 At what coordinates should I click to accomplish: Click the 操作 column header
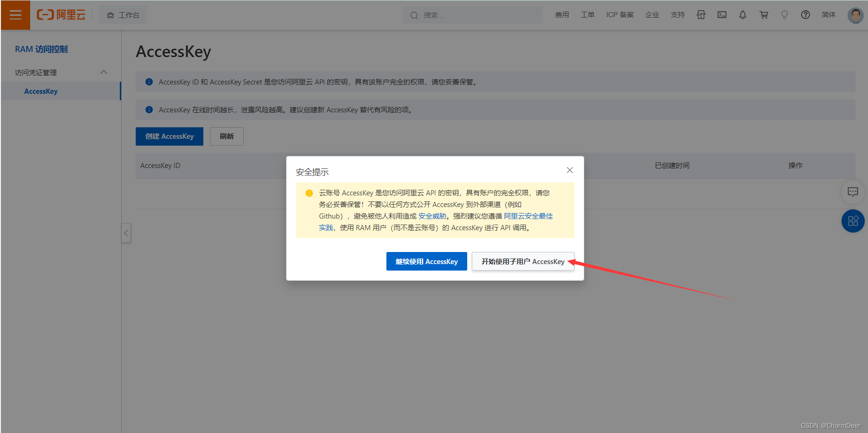795,166
